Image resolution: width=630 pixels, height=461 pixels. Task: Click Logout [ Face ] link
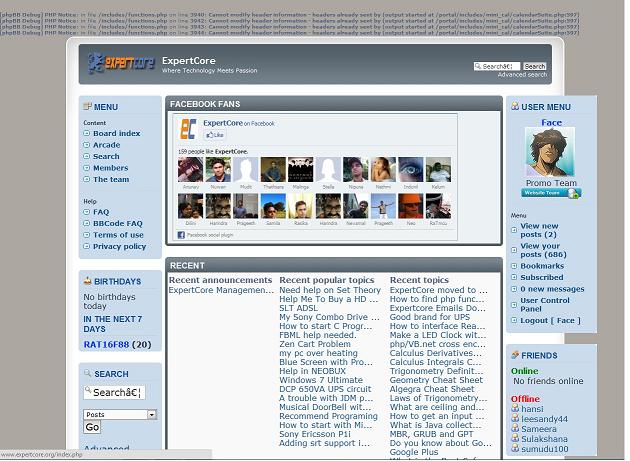(x=549, y=320)
